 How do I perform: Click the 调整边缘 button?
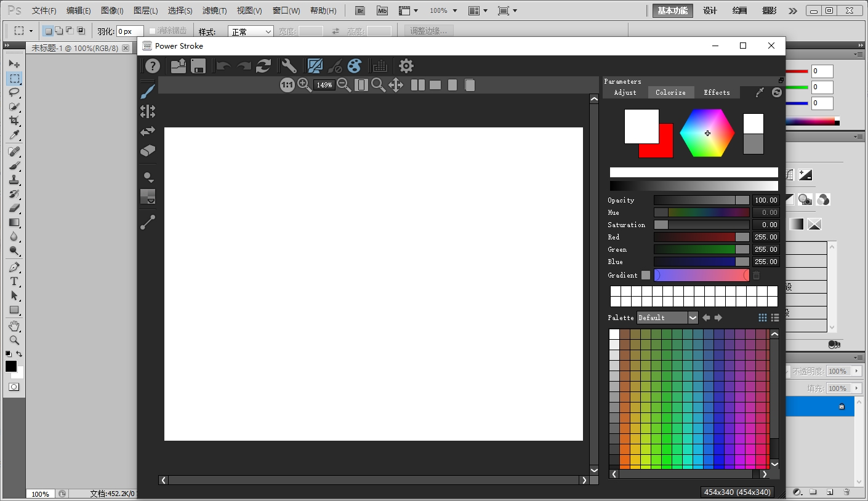tap(428, 31)
